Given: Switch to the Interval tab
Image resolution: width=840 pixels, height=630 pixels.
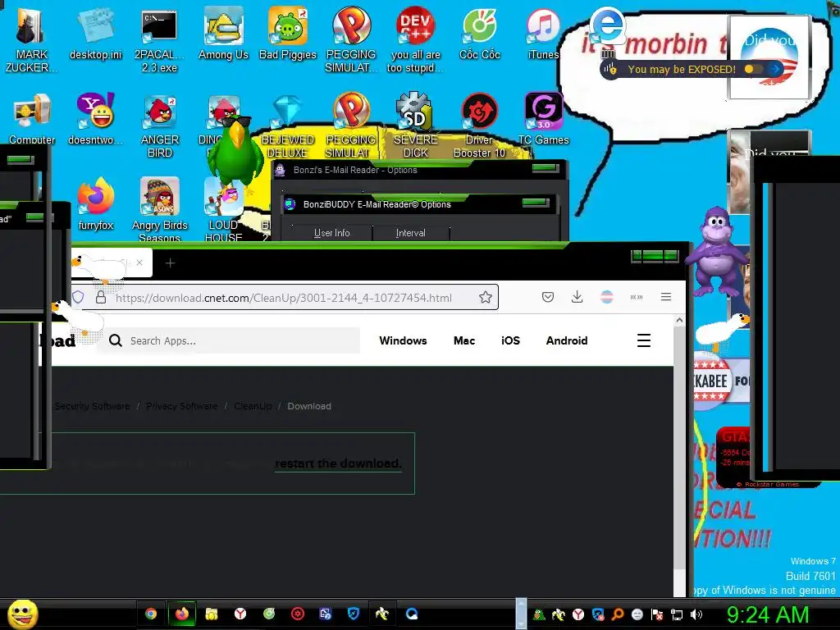Looking at the screenshot, I should pos(410,233).
